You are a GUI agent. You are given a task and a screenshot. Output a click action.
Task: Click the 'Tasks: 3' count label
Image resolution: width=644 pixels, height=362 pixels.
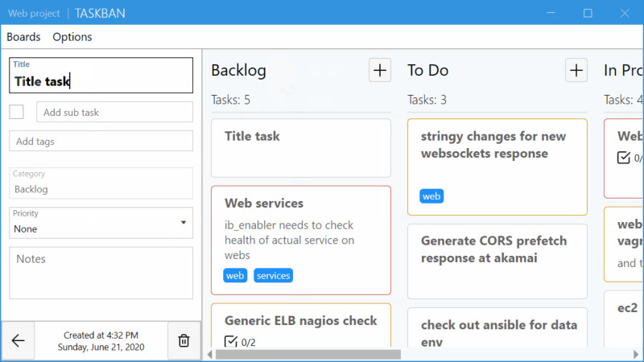pyautogui.click(x=427, y=100)
